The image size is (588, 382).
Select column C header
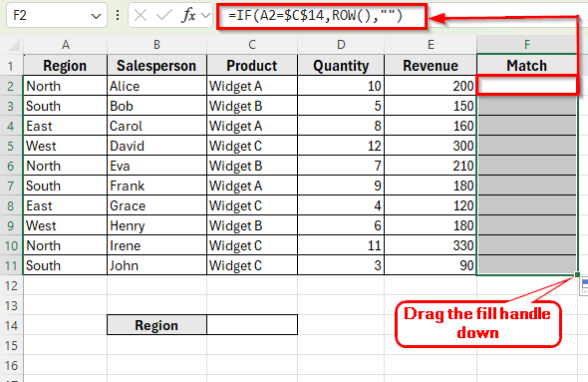point(252,45)
